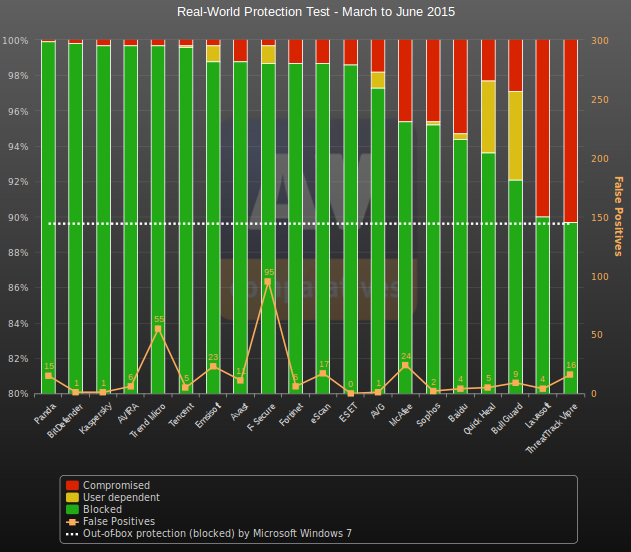Click the 'Quick Heal' x-axis label
Image resolution: width=631 pixels, height=552 pixels.
(x=479, y=418)
